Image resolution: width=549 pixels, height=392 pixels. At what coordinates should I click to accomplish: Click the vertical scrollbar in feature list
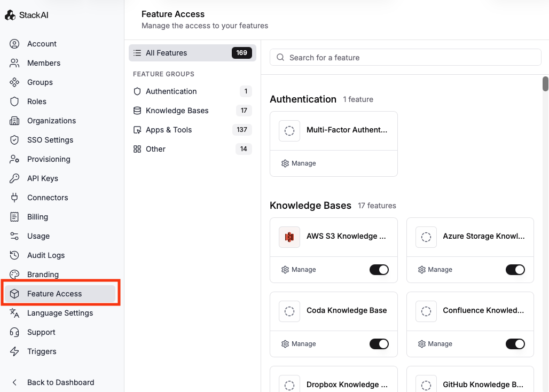(x=545, y=84)
